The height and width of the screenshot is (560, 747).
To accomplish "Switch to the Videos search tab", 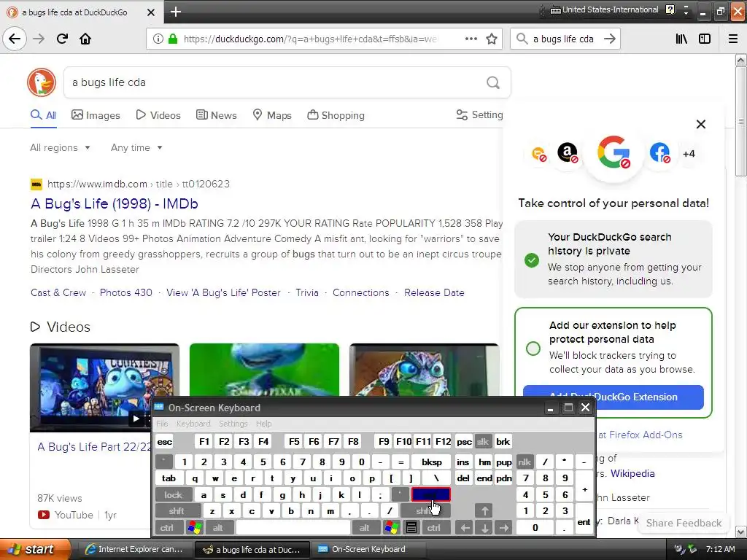I will coord(158,115).
